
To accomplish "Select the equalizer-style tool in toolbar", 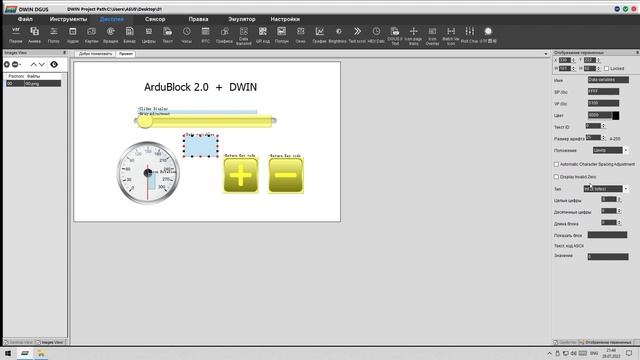I will click(x=470, y=35).
